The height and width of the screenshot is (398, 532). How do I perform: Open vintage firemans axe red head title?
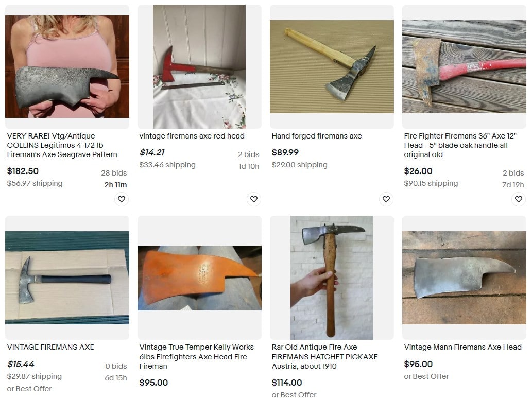pos(192,136)
